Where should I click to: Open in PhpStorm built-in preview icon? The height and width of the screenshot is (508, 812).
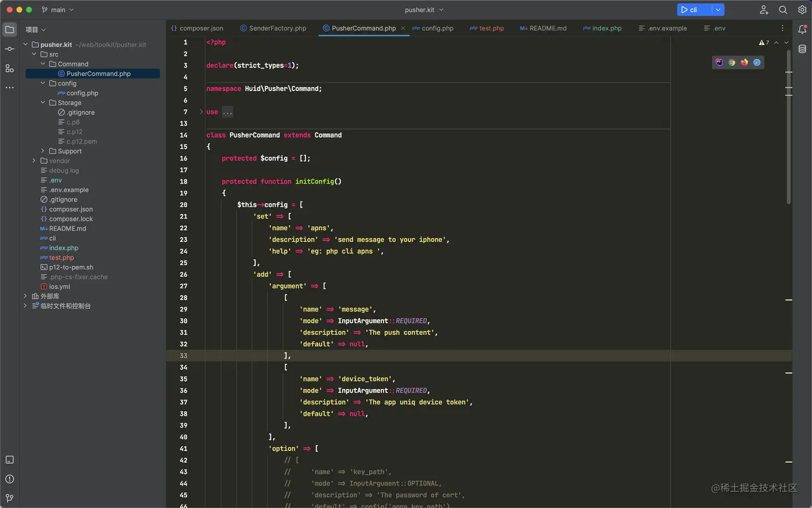coord(719,62)
